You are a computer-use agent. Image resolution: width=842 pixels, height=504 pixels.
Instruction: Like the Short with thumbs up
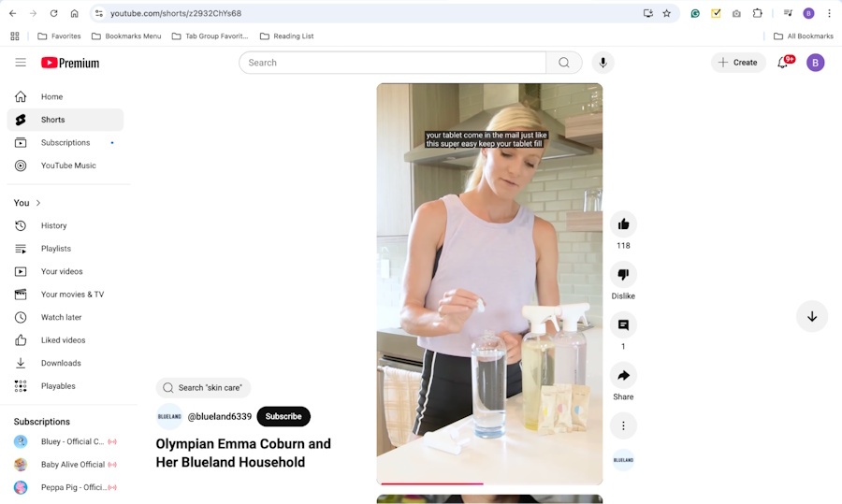click(623, 224)
